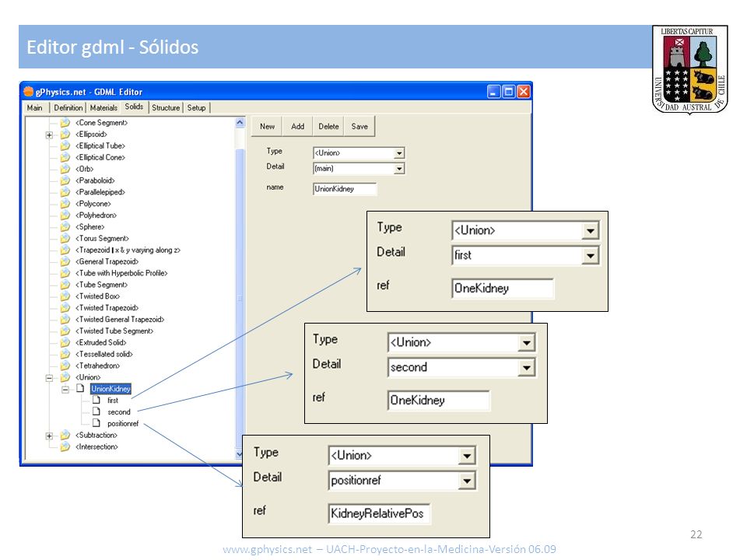This screenshot has height=560, width=747.
Task: Open the Detail dropdown showing positionref
Action: click(x=467, y=481)
